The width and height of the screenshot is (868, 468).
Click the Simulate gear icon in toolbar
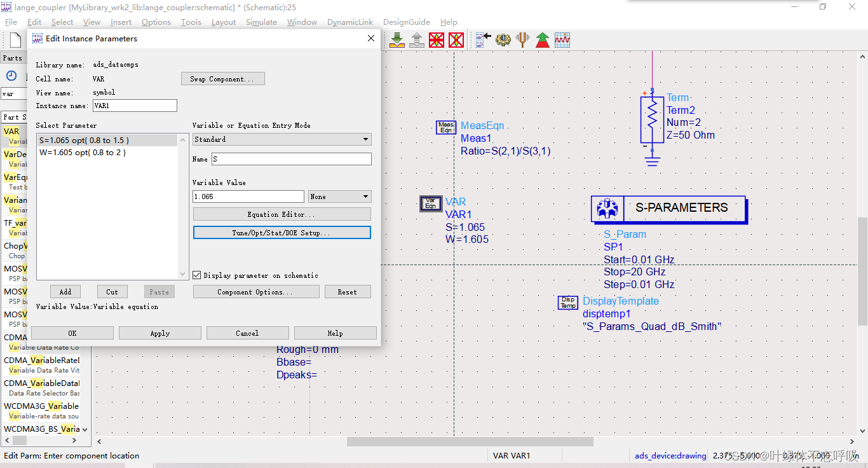[503, 40]
